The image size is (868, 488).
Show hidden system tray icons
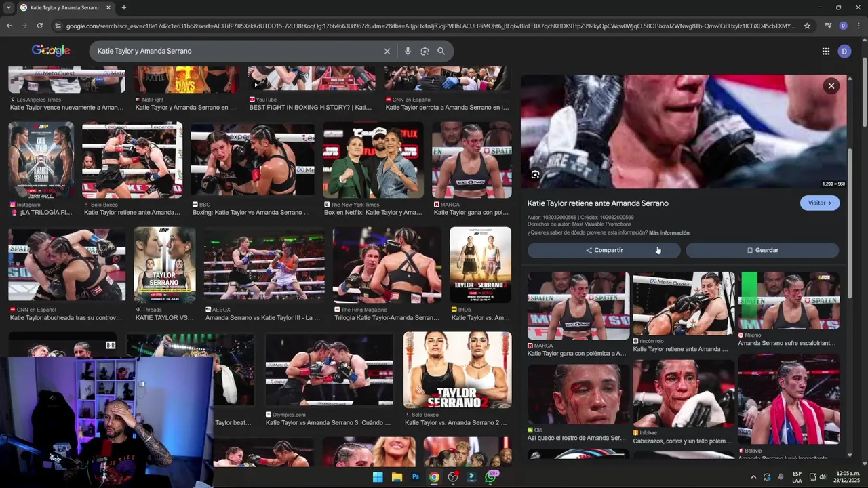point(753,477)
